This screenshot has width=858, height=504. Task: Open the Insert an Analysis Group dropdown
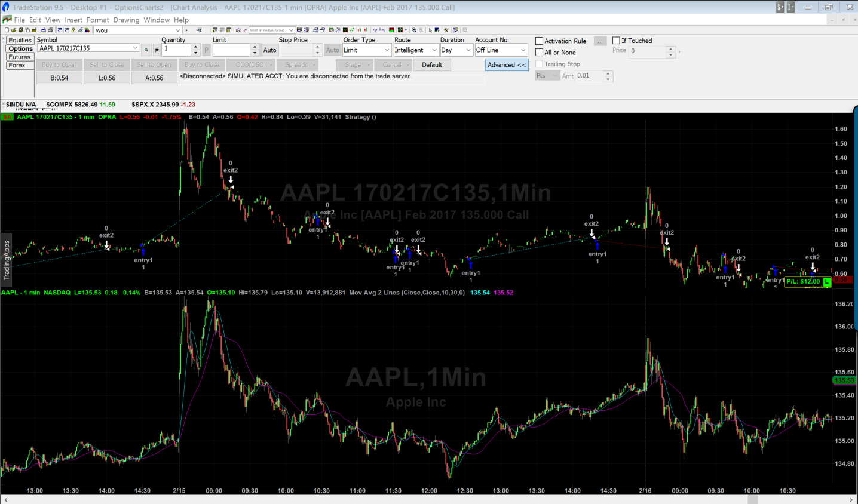pos(291,30)
